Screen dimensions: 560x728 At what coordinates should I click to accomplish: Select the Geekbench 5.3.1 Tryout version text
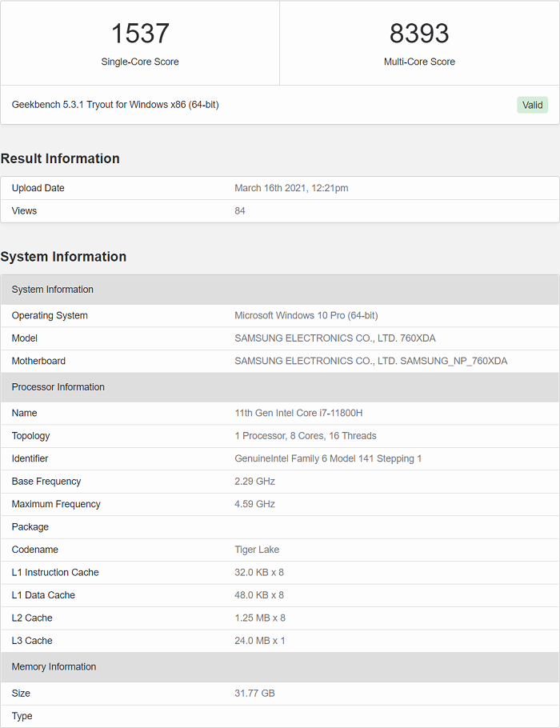[115, 105]
